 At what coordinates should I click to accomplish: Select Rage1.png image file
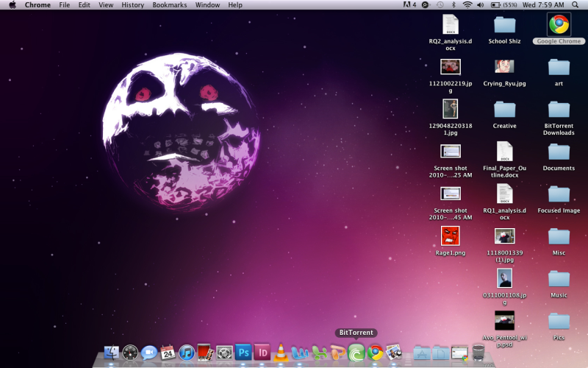451,236
